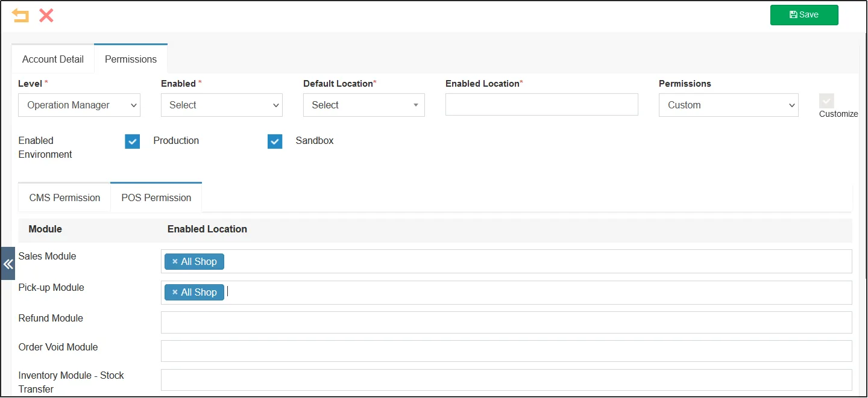Open the Default Location selector

coord(363,105)
